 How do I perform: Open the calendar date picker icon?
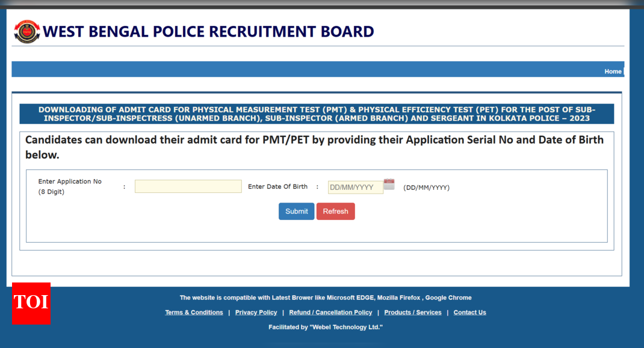tap(389, 184)
